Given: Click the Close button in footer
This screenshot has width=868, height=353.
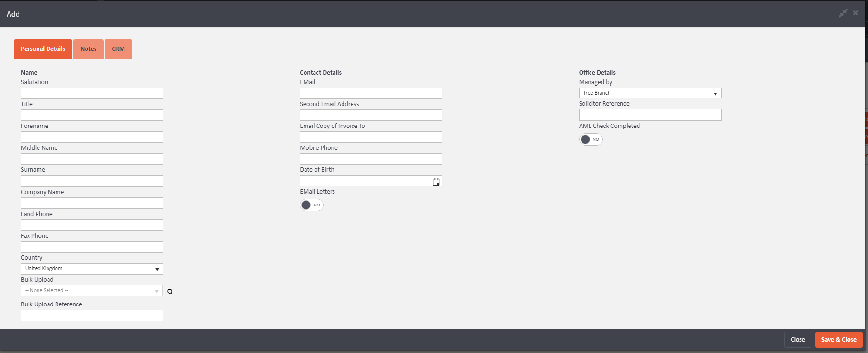Looking at the screenshot, I should point(797,340).
